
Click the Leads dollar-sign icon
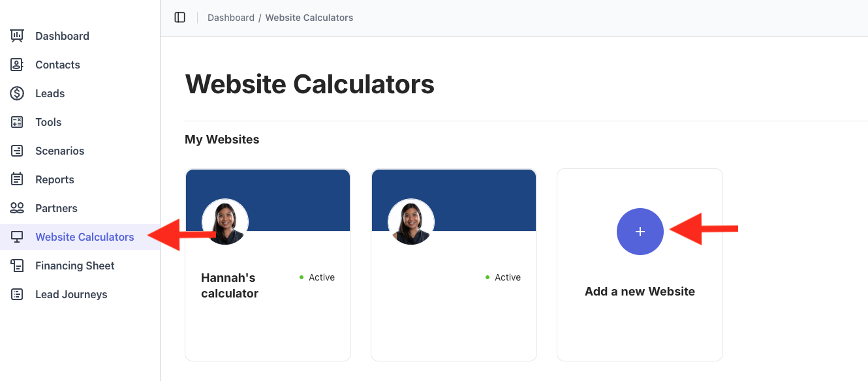point(17,93)
